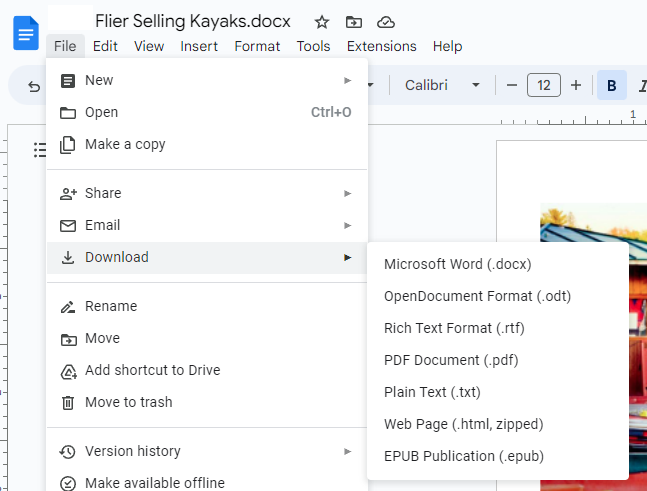Check the cloud document status icon
This screenshot has height=491, width=647.
[386, 22]
